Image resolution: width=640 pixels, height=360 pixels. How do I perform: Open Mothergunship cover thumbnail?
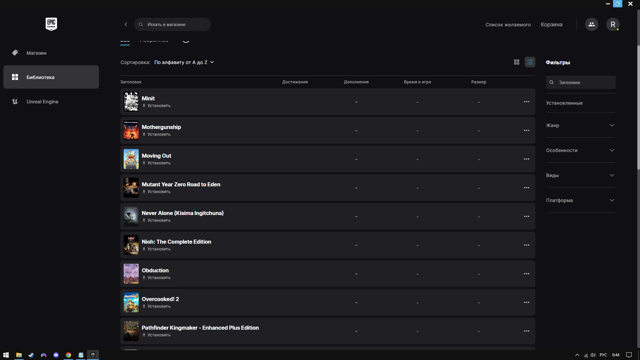(x=131, y=130)
